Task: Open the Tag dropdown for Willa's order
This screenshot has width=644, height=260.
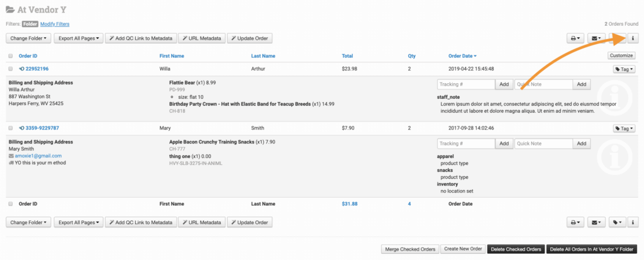Action: pyautogui.click(x=623, y=69)
